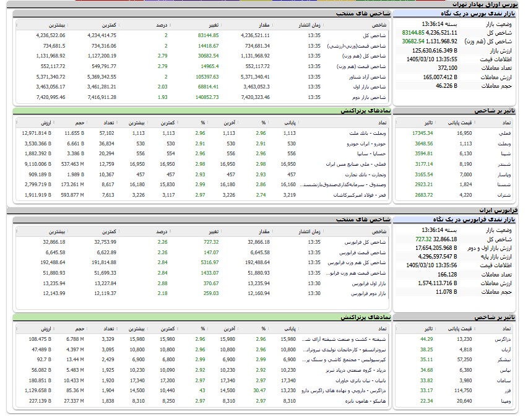Sort Tehran top transactions by حجم column
Image resolution: width=528 pixels, height=420 pixels.
click(80, 123)
